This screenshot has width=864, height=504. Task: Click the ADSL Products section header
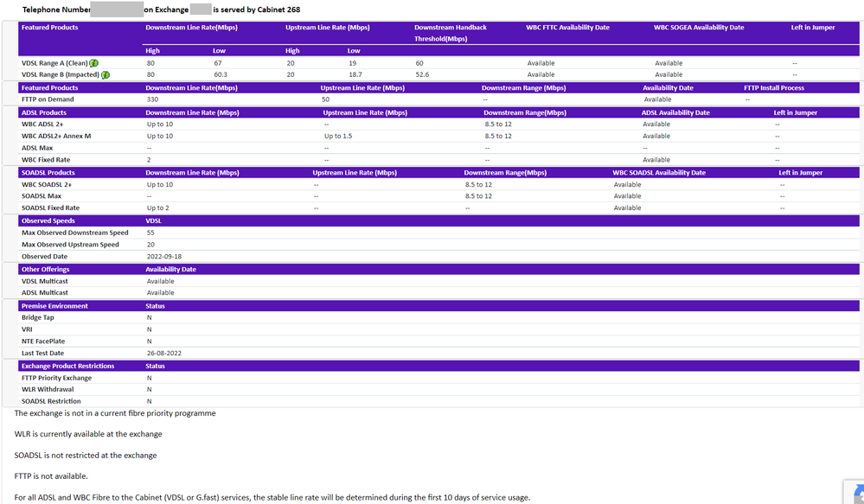click(x=44, y=112)
